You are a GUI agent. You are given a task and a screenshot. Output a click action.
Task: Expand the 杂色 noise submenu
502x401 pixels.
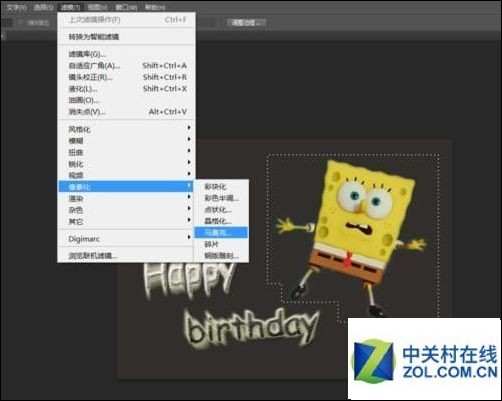(126, 210)
